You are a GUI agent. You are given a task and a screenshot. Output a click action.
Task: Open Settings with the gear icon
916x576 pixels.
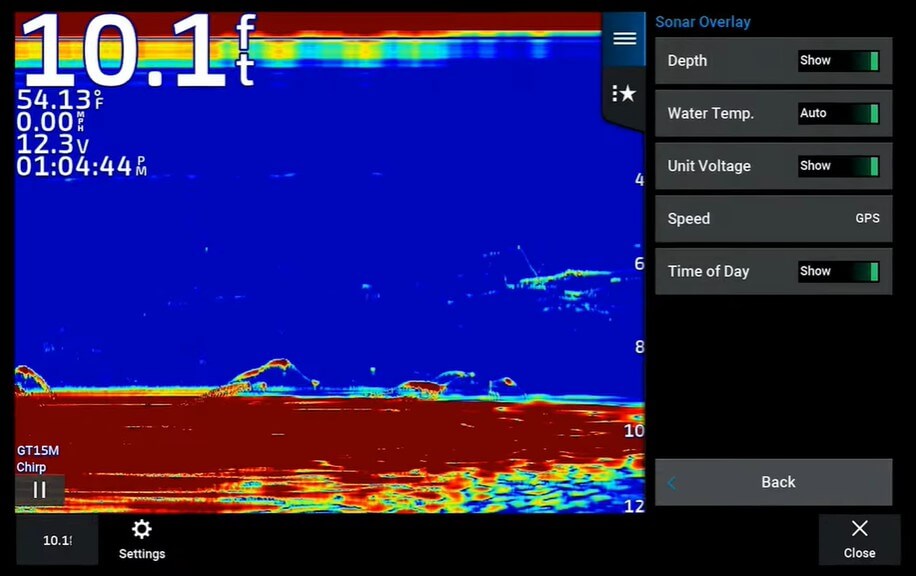[142, 539]
